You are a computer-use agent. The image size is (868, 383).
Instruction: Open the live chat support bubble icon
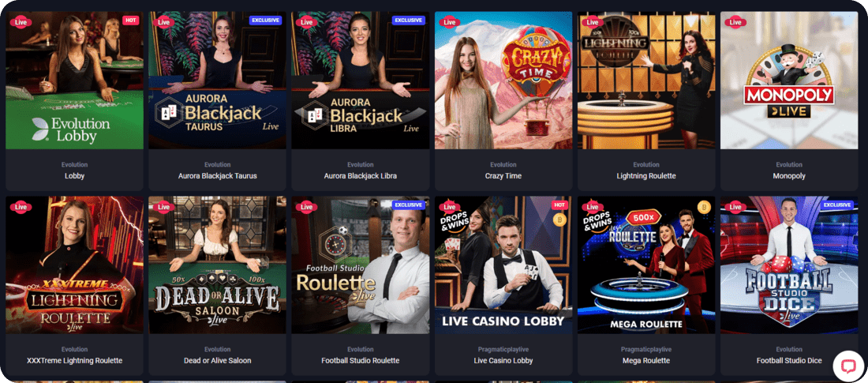click(x=847, y=366)
